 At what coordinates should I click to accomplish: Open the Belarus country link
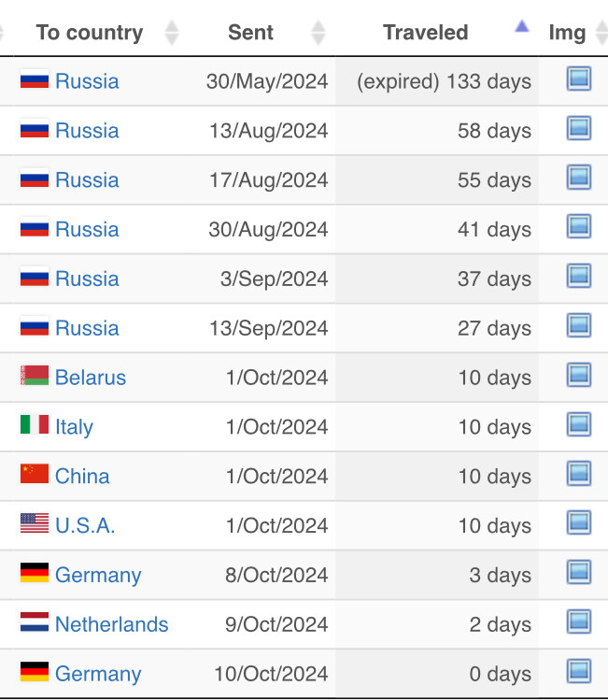tap(91, 378)
